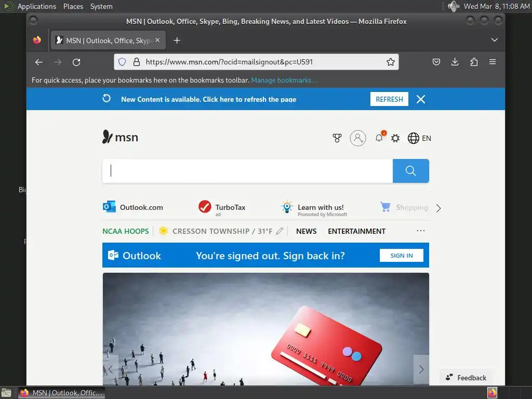Open the Firefox hamburger menu

click(493, 62)
